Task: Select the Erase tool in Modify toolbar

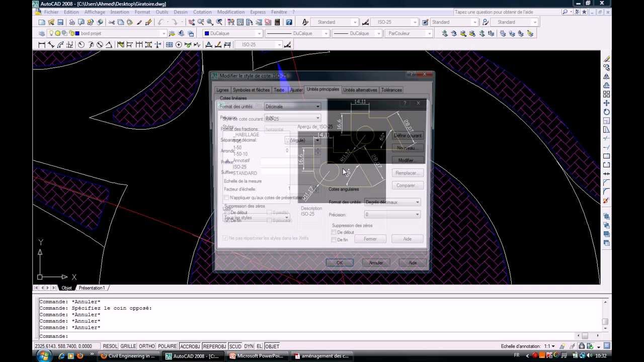Action: click(606, 59)
